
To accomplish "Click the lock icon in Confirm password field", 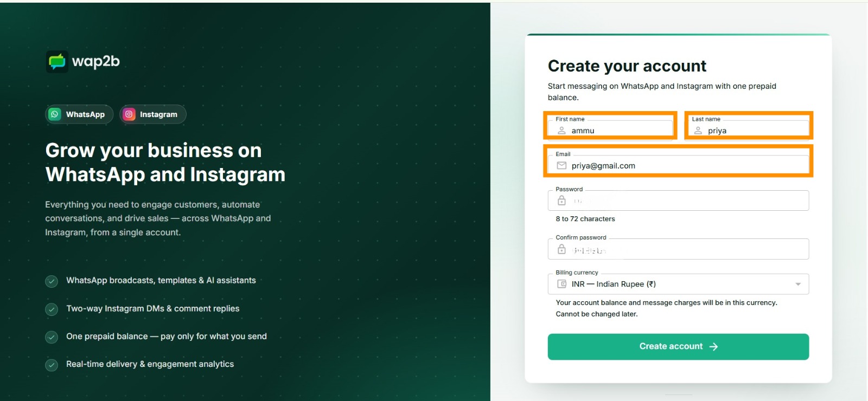I will (561, 249).
